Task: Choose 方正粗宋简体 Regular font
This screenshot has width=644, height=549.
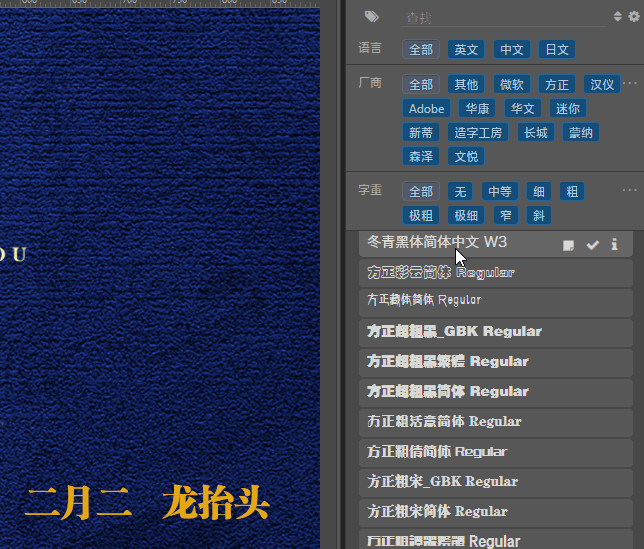Action: (x=496, y=512)
